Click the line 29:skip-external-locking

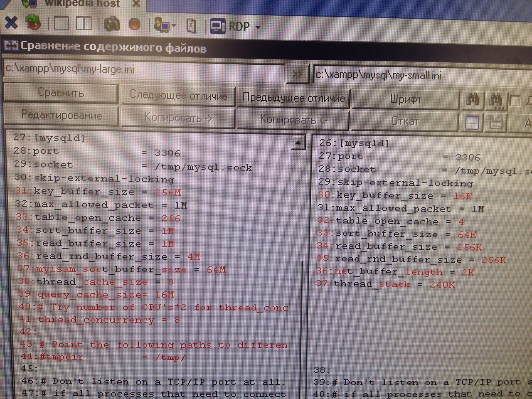(396, 183)
